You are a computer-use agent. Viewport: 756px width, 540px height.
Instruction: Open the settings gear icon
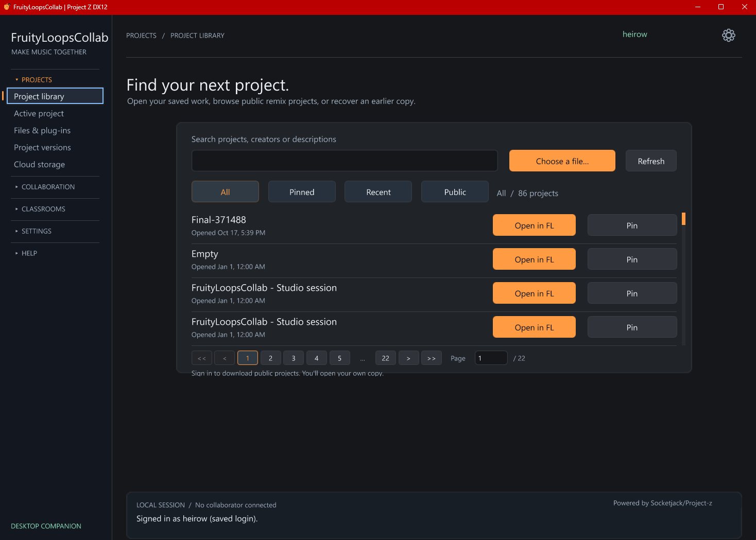tap(729, 35)
